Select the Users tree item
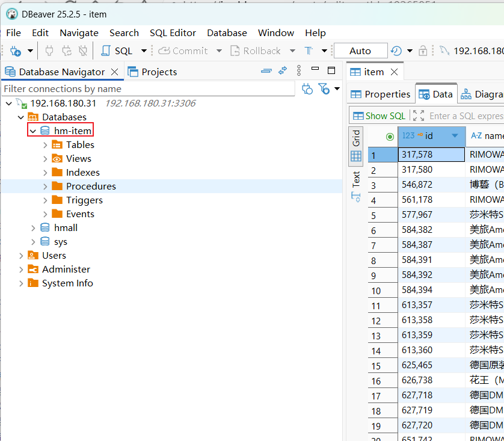504x441 pixels. [47, 256]
